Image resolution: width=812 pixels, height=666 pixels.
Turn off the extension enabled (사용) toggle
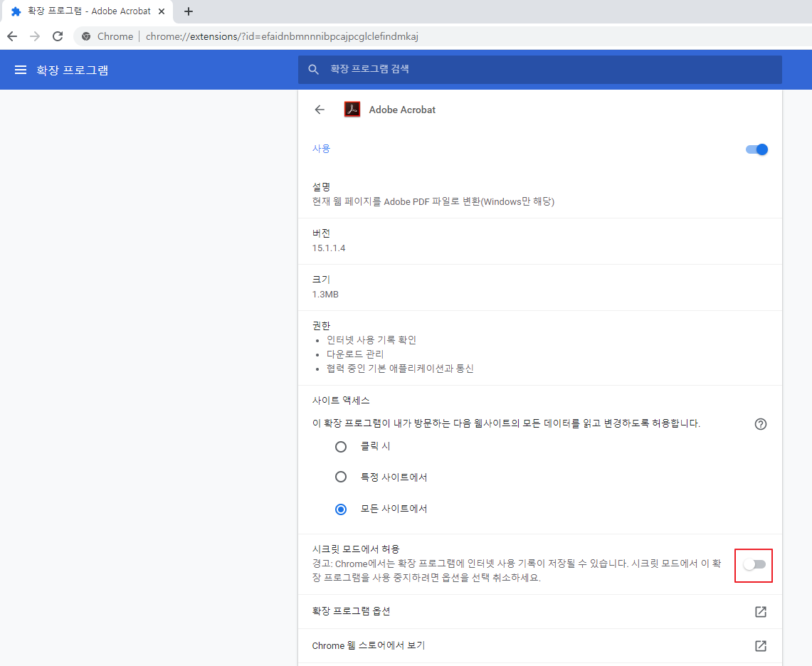tap(756, 149)
